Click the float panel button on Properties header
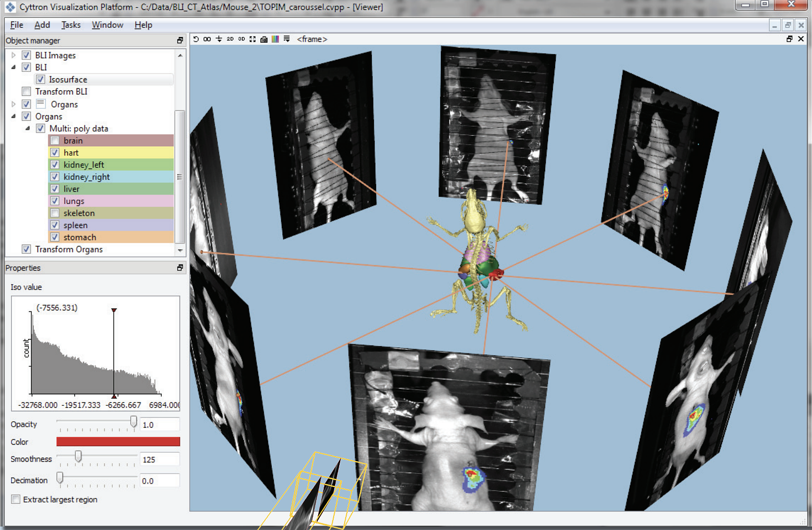 (180, 268)
